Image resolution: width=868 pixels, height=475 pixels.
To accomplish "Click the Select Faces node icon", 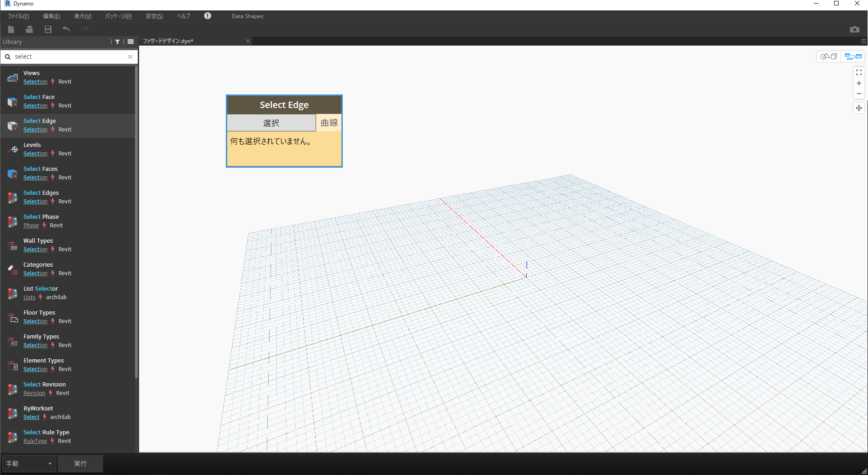I will [13, 174].
